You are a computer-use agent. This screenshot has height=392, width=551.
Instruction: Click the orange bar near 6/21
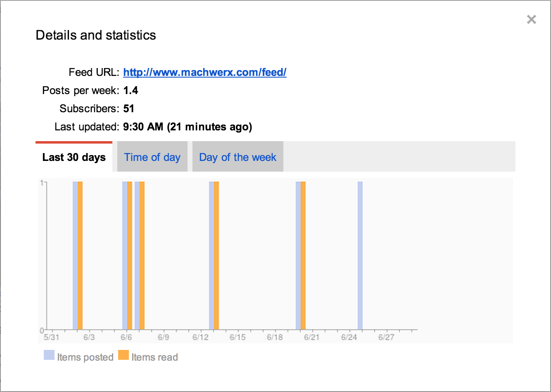point(303,255)
